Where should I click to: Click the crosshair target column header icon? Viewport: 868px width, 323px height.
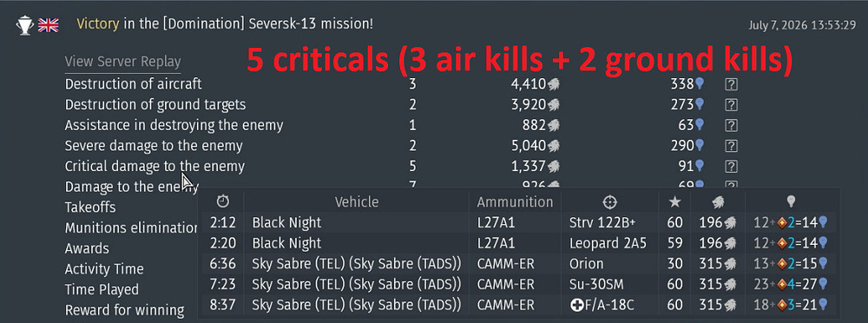(609, 201)
